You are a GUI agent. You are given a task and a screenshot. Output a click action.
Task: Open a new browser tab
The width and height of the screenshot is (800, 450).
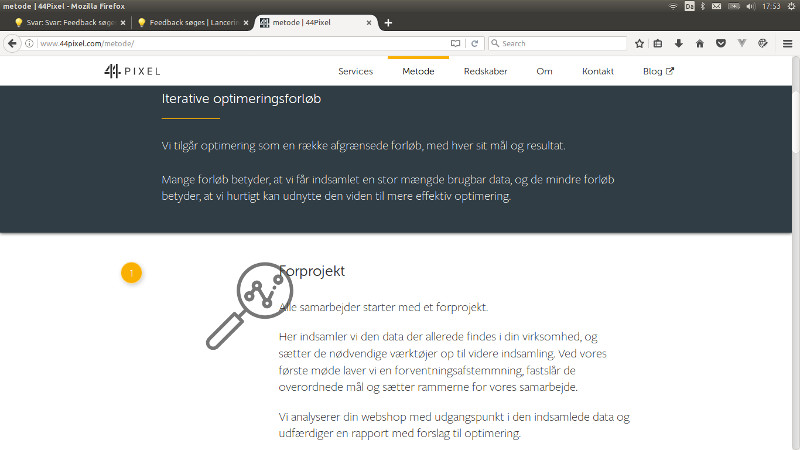point(388,22)
